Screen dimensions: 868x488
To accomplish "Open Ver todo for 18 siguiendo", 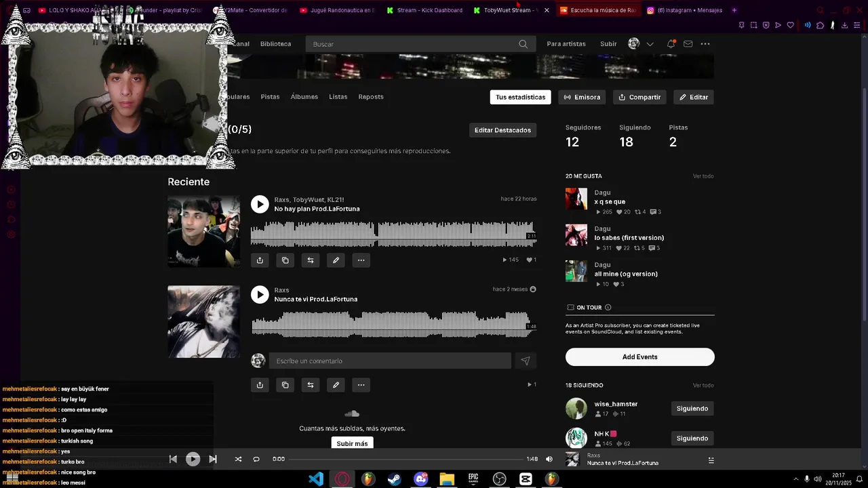I will point(703,386).
